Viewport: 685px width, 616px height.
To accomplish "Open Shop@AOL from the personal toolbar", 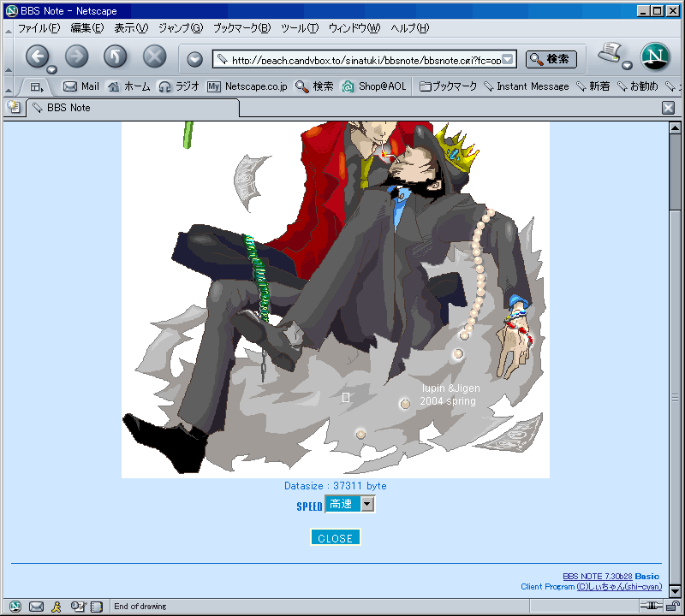I will pos(374,86).
